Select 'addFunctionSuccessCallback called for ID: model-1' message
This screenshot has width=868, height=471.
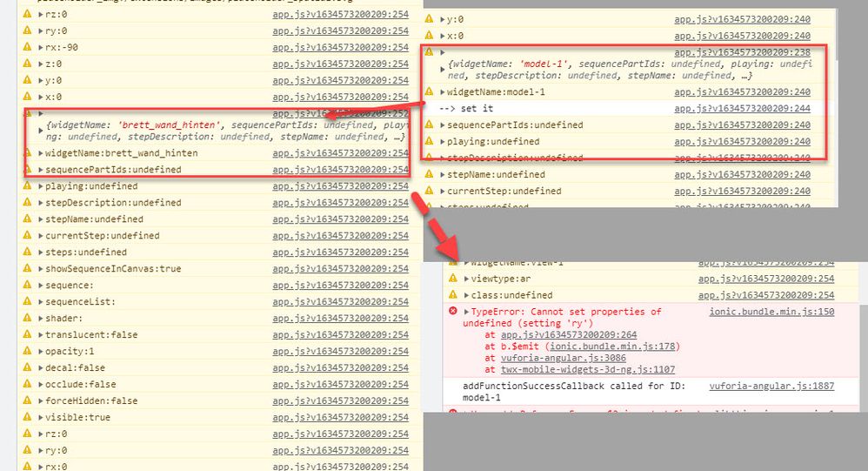574,392
